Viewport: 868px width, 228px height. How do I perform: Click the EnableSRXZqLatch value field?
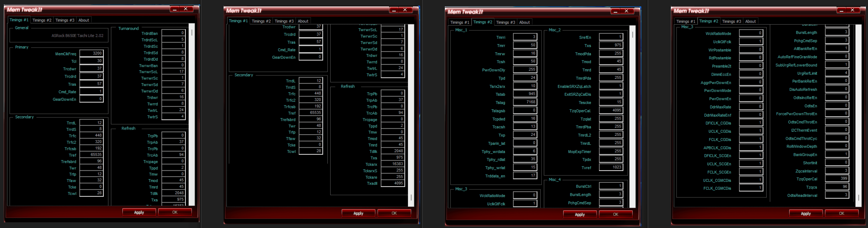point(611,86)
